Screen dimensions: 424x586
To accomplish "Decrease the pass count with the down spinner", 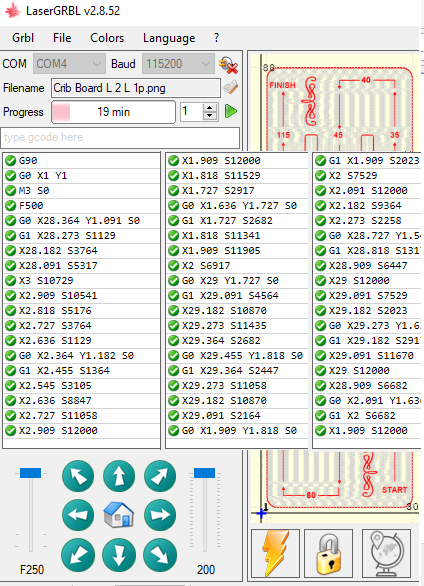I will [210, 115].
